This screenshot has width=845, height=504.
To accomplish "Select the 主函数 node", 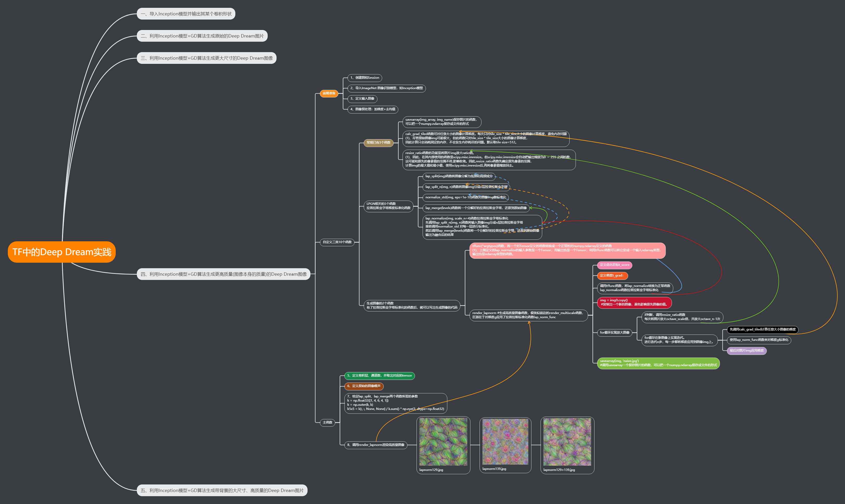I will pos(327,422).
